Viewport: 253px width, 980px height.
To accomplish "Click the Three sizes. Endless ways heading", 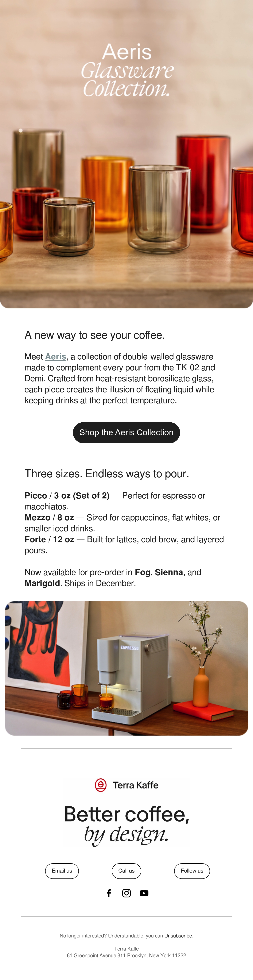I will (107, 474).
